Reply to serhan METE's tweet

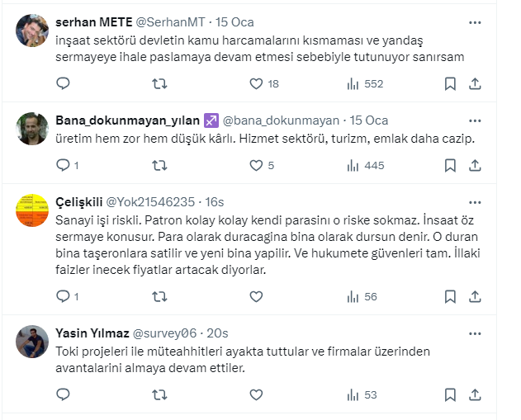[x=64, y=83]
